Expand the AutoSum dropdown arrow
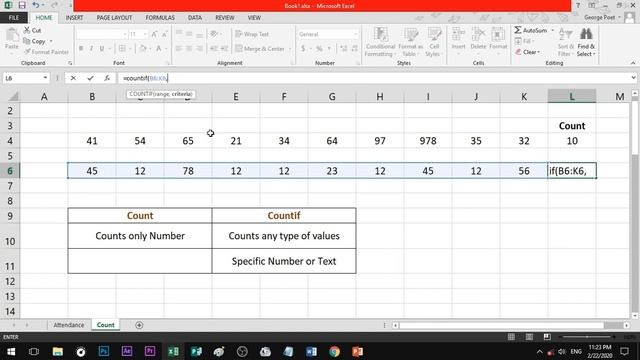Image resolution: width=640 pixels, height=360 pixels. pyautogui.click(x=552, y=30)
